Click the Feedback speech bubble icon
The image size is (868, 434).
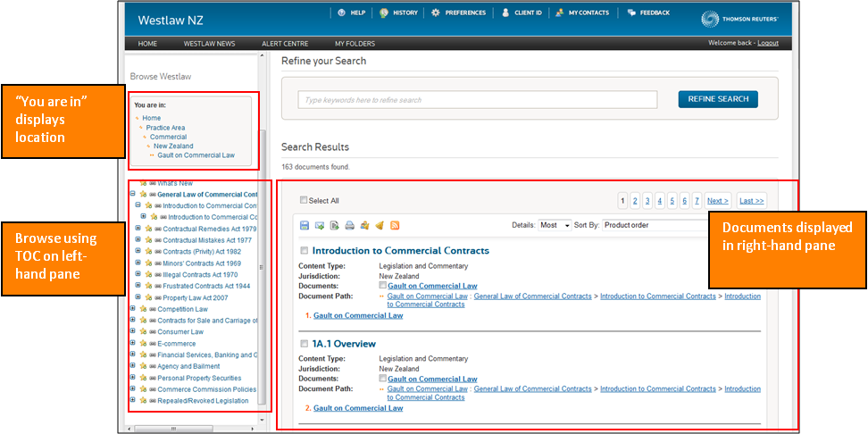pos(631,13)
